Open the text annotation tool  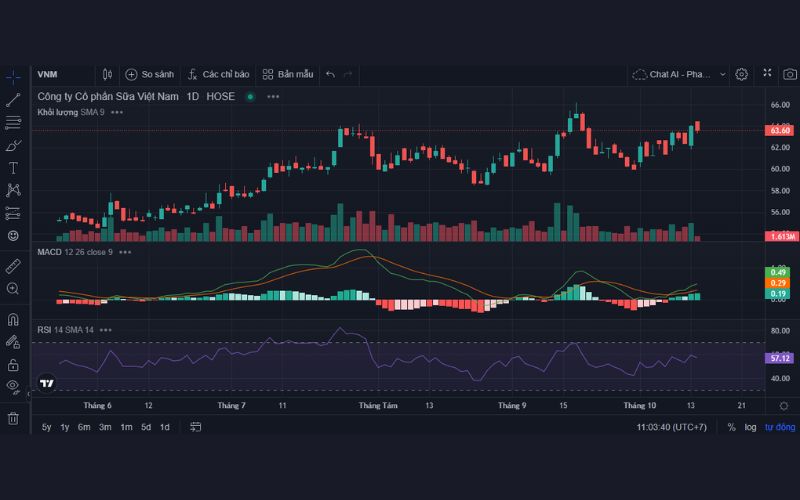point(13,168)
